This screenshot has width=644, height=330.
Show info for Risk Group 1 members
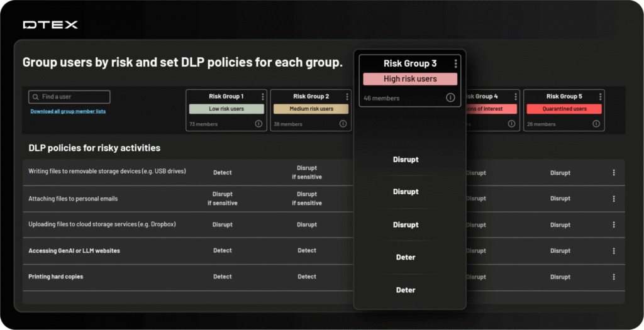point(258,124)
